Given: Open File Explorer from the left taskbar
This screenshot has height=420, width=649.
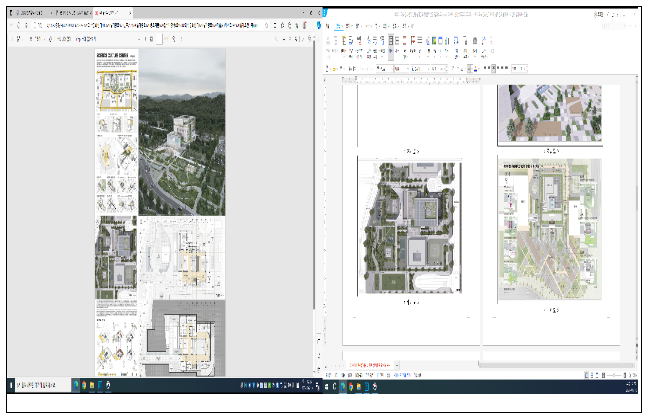Looking at the screenshot, I should click(92, 385).
